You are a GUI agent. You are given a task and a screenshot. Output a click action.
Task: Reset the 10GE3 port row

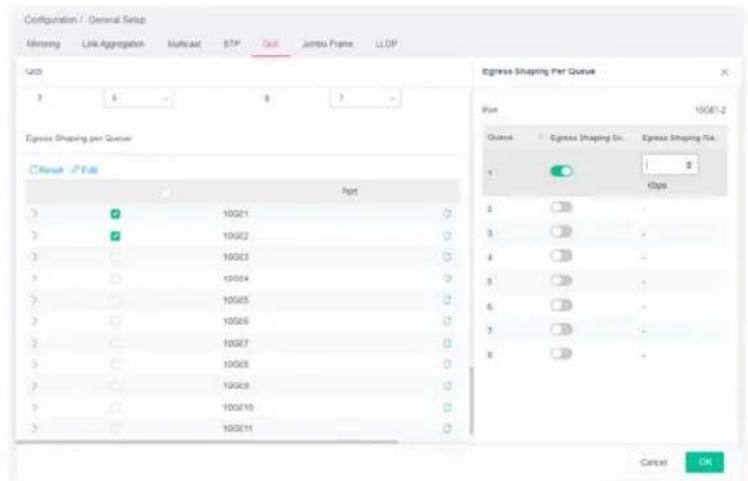tap(447, 257)
